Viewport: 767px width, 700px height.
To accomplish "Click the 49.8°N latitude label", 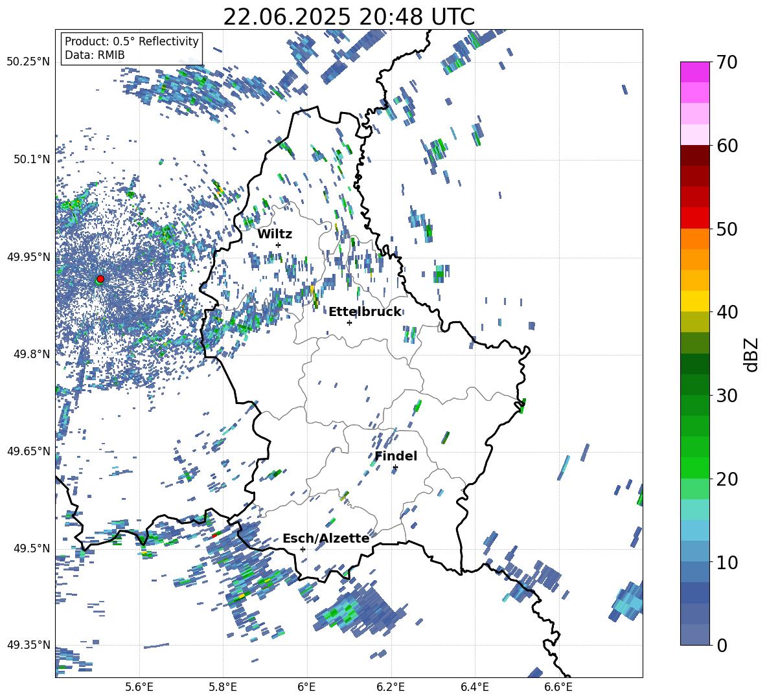I will 31,354.
